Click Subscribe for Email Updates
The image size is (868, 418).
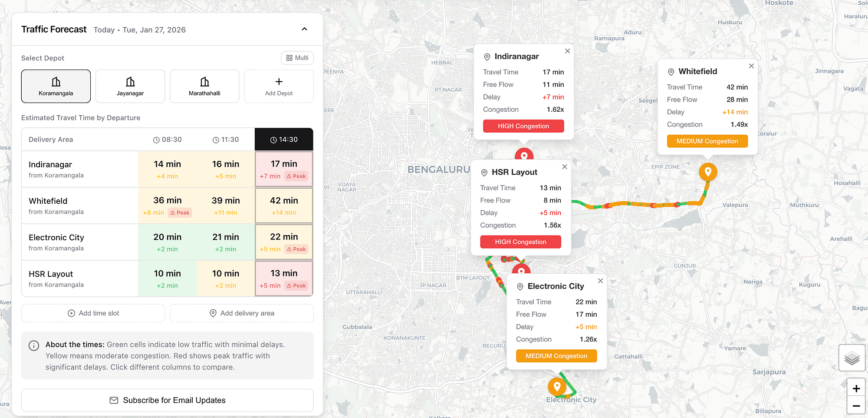click(x=168, y=400)
